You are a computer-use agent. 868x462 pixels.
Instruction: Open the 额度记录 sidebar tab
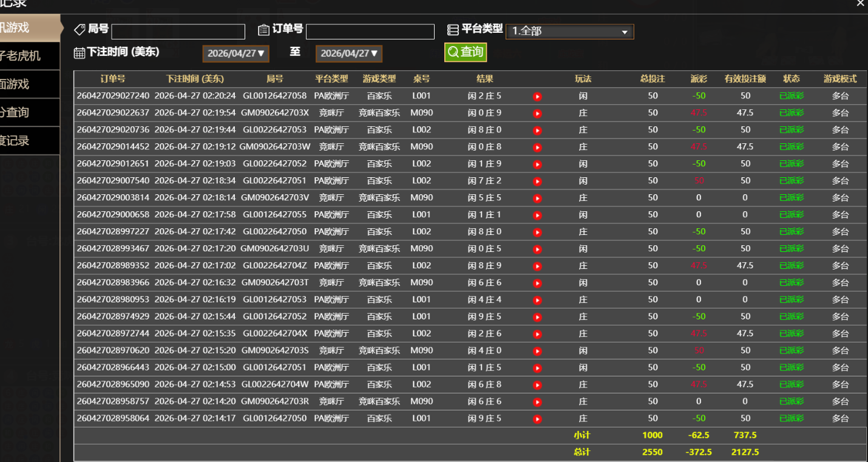(x=30, y=141)
